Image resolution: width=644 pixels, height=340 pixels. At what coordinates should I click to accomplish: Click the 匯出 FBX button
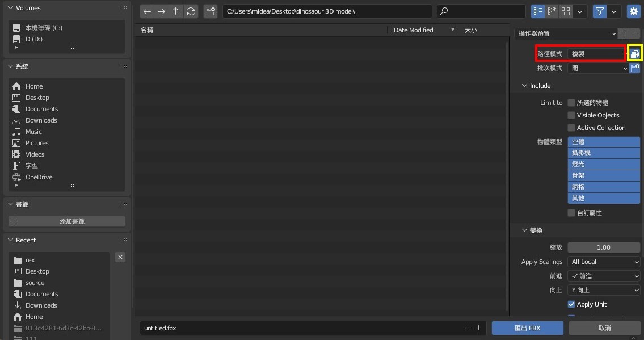527,328
